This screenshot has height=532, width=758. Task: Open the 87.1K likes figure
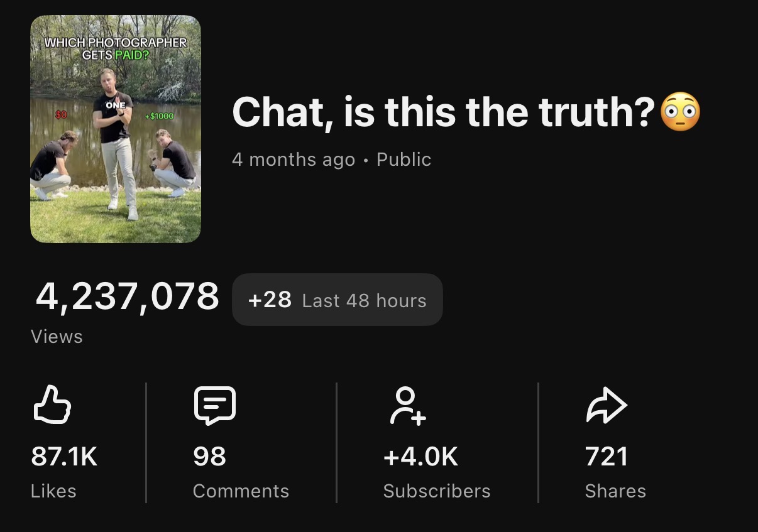(64, 457)
